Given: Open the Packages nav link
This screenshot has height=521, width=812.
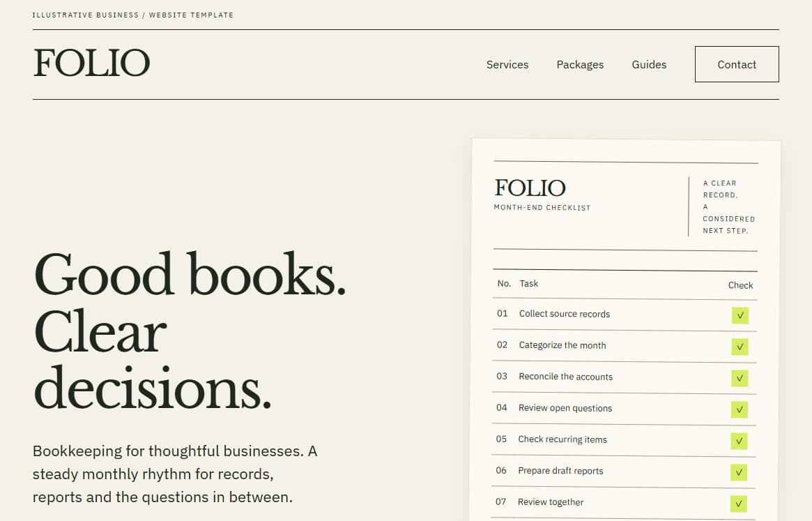Looking at the screenshot, I should coord(580,65).
